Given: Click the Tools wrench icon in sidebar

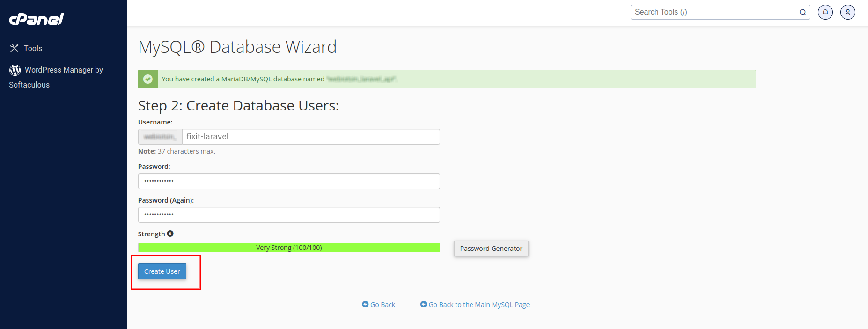Looking at the screenshot, I should 15,48.
